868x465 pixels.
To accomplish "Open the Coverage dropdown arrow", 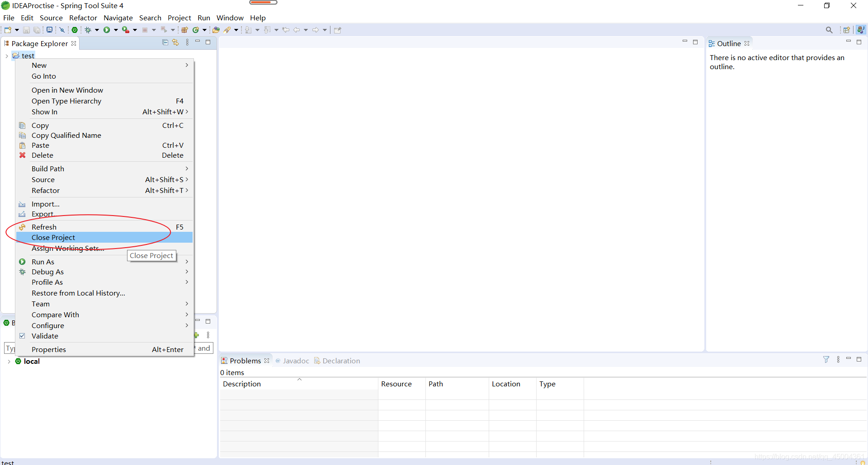I will point(135,30).
